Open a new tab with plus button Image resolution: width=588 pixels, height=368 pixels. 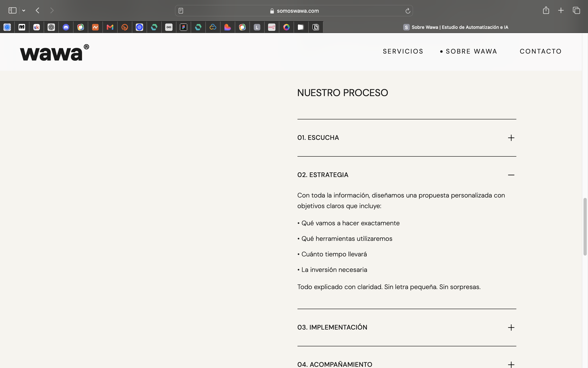(561, 10)
